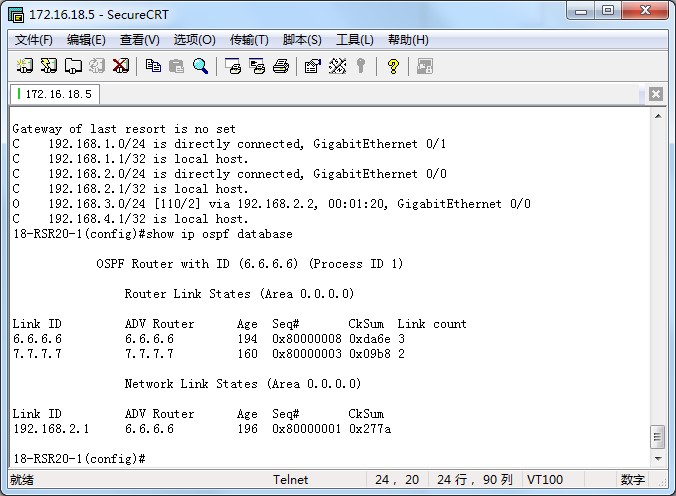This screenshot has width=676, height=496.
Task: Click the Connect in Tab icon
Action: coord(73,66)
